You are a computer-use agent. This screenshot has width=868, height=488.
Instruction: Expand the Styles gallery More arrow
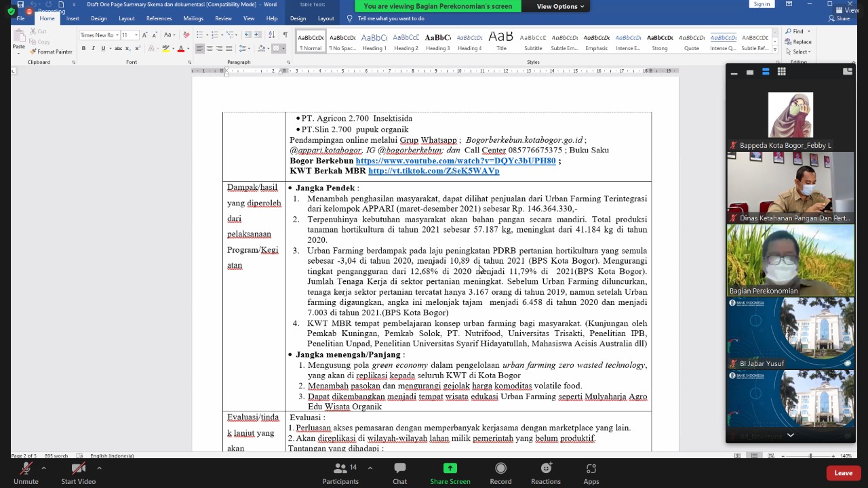tap(774, 49)
